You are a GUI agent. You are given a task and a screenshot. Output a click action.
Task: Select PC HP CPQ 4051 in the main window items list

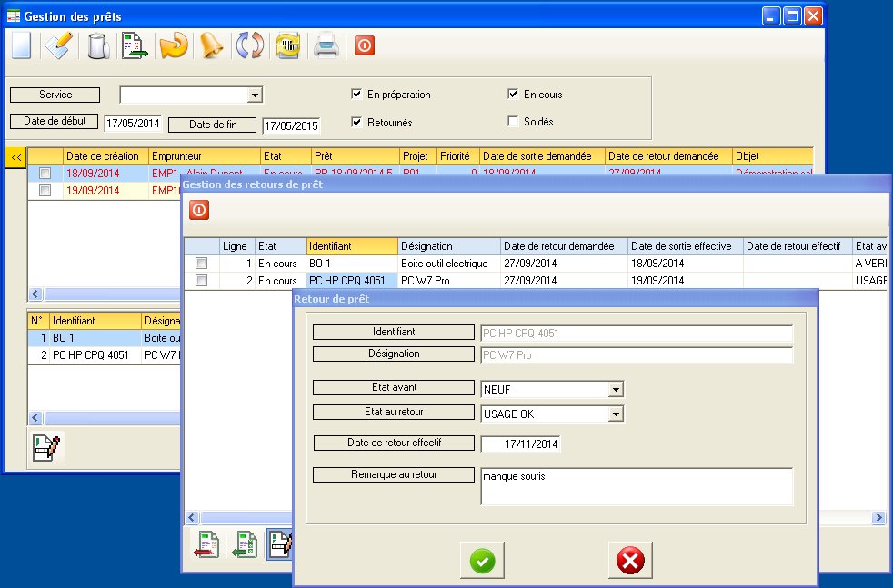coord(95,354)
